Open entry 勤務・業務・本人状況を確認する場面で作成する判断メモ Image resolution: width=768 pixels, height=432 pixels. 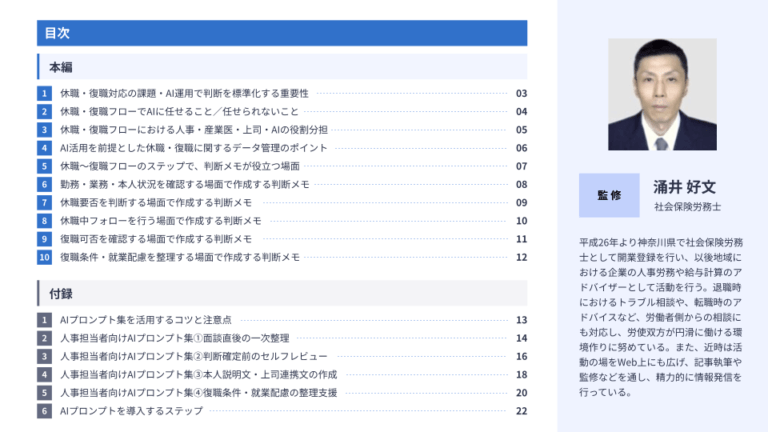click(x=185, y=184)
